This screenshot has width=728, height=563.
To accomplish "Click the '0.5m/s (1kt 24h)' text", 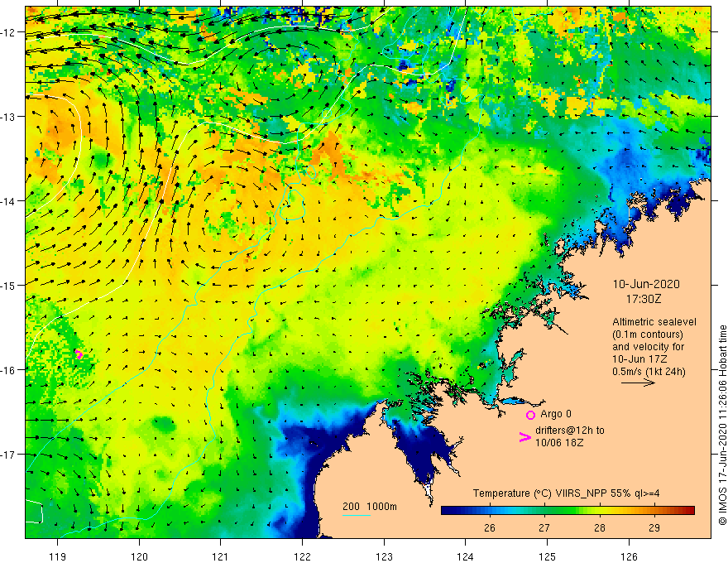I will click(x=649, y=371).
